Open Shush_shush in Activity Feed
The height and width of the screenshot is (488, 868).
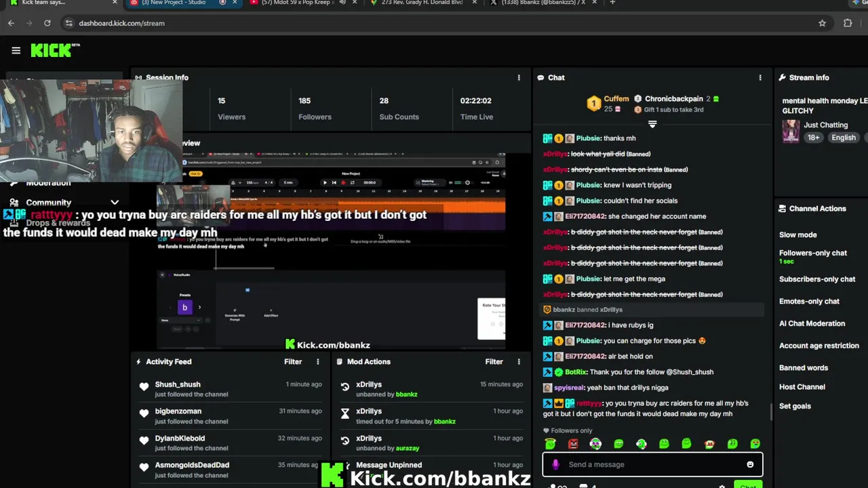(x=178, y=384)
